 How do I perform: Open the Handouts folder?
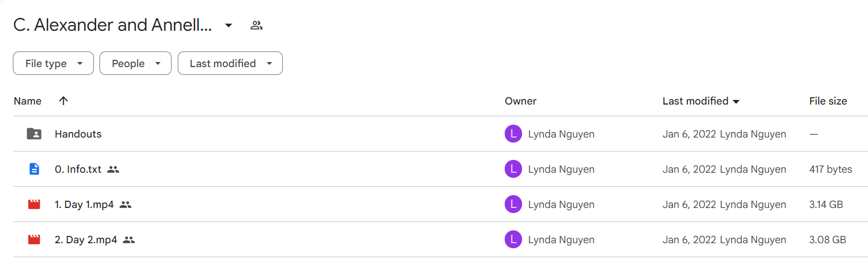[78, 134]
